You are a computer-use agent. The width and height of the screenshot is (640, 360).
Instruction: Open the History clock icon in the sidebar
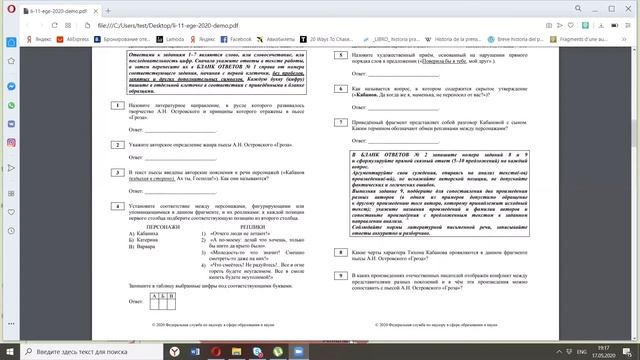[x=11, y=231]
